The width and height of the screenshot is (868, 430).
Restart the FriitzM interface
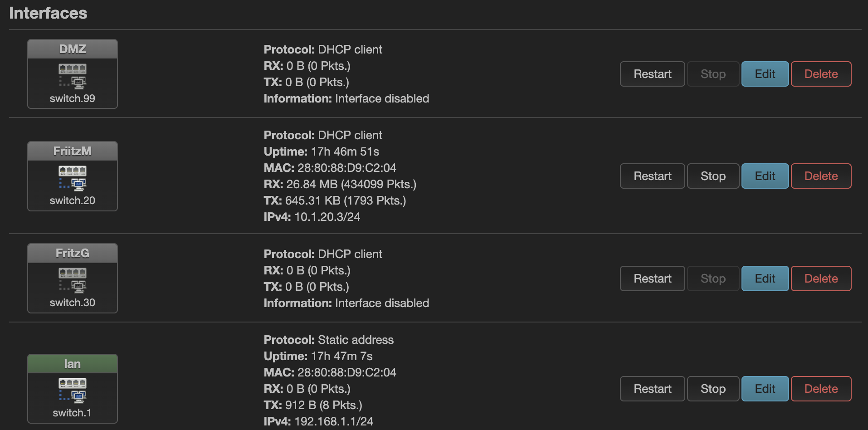pyautogui.click(x=652, y=176)
